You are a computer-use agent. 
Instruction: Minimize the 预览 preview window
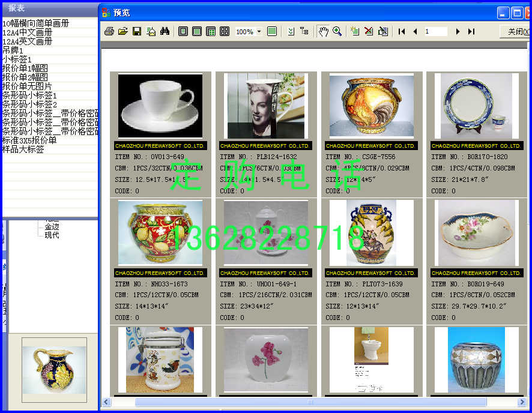coord(503,13)
